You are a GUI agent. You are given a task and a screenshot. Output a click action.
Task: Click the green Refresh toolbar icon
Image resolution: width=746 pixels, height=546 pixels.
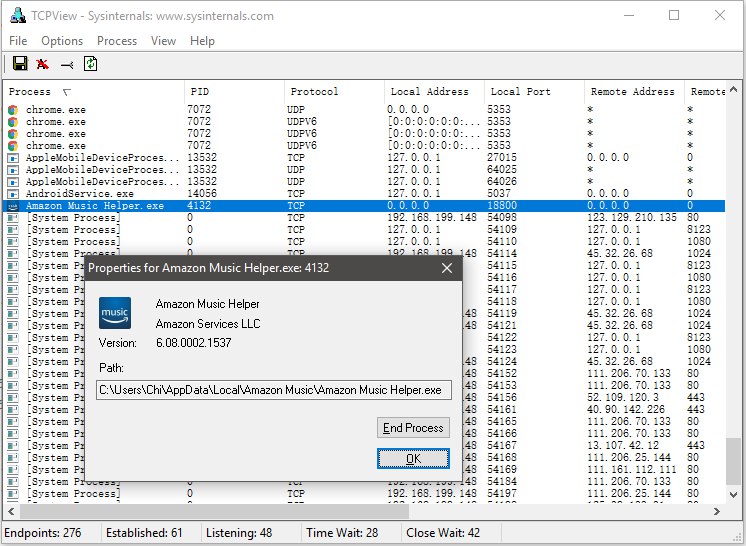(90, 64)
